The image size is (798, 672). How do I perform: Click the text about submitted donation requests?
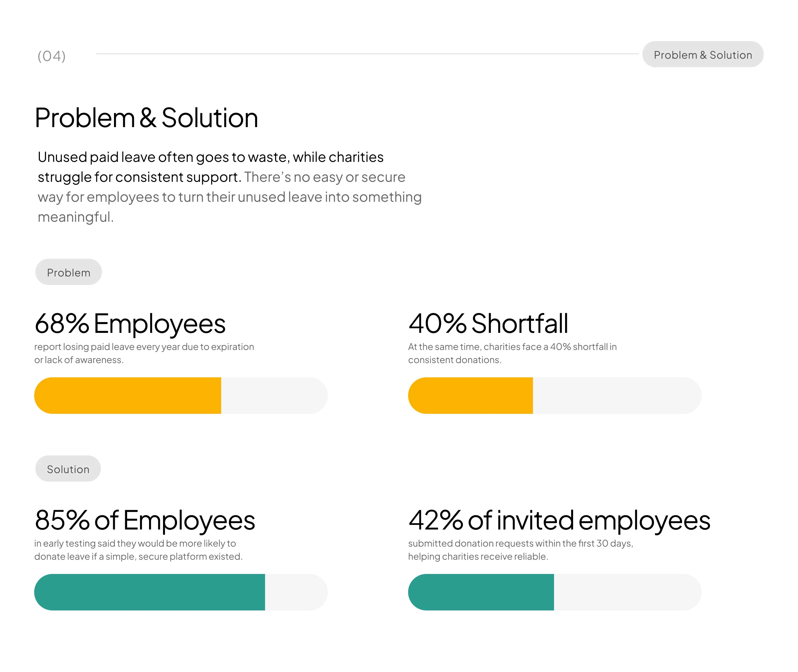click(x=520, y=550)
